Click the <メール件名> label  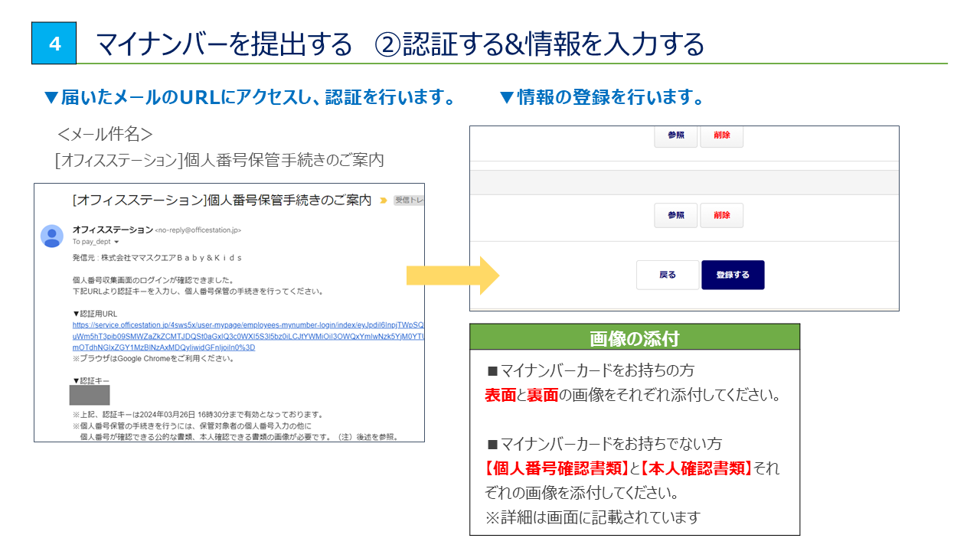pyautogui.click(x=105, y=135)
